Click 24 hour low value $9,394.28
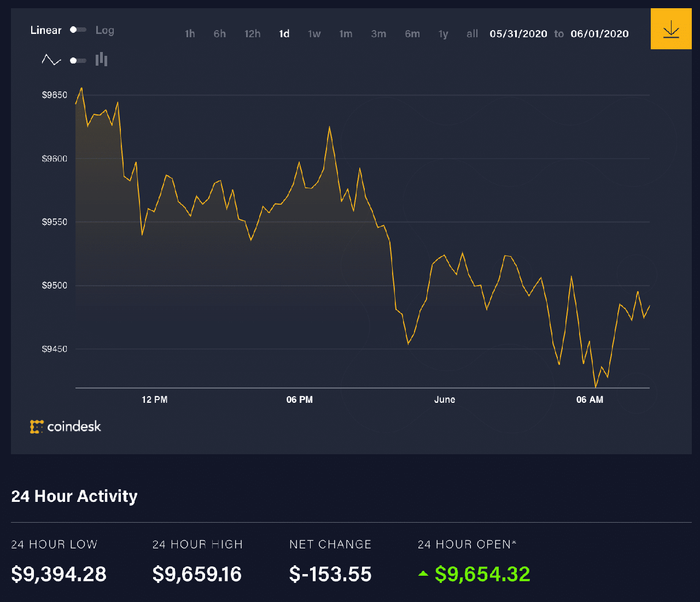700x602 pixels. tap(59, 574)
